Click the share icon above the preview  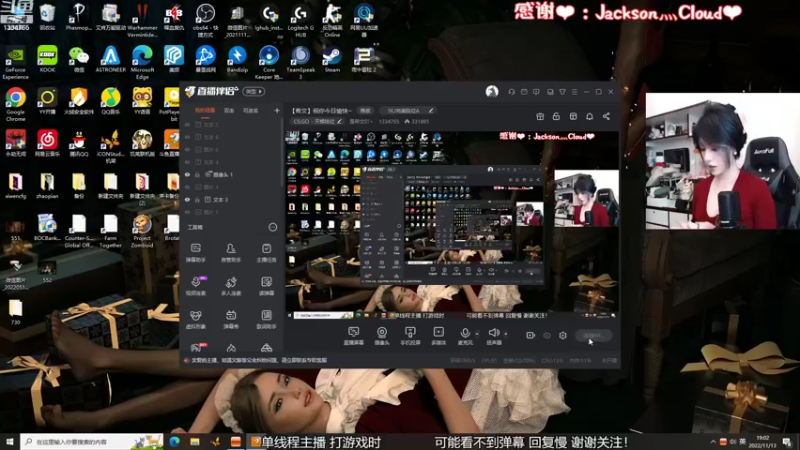(606, 116)
